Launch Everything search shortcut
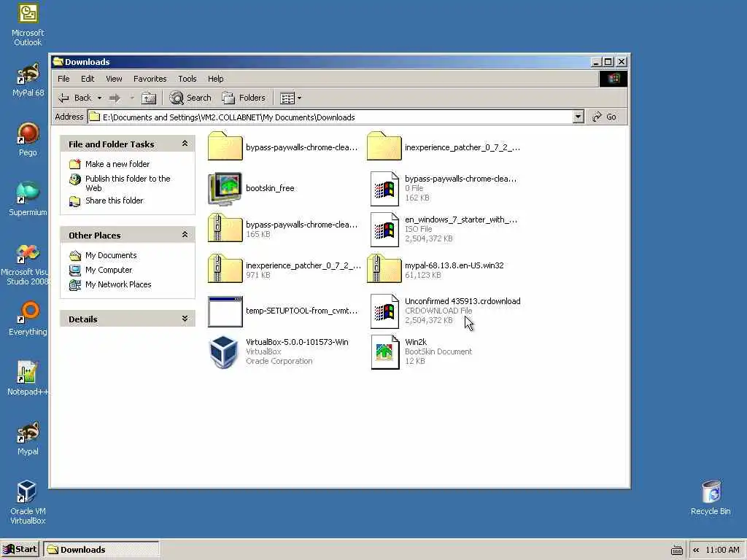 (28, 319)
